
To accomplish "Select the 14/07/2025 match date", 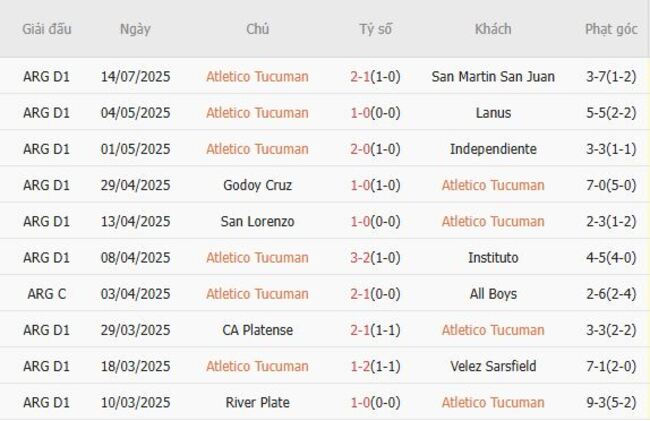I will [x=135, y=76].
